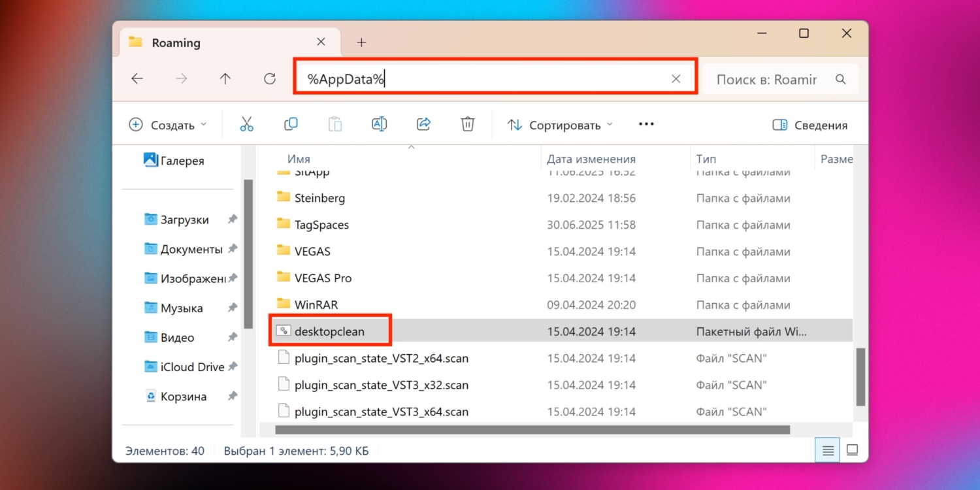Close the Roaming tab
The width and height of the screenshot is (980, 490).
pyautogui.click(x=321, y=42)
